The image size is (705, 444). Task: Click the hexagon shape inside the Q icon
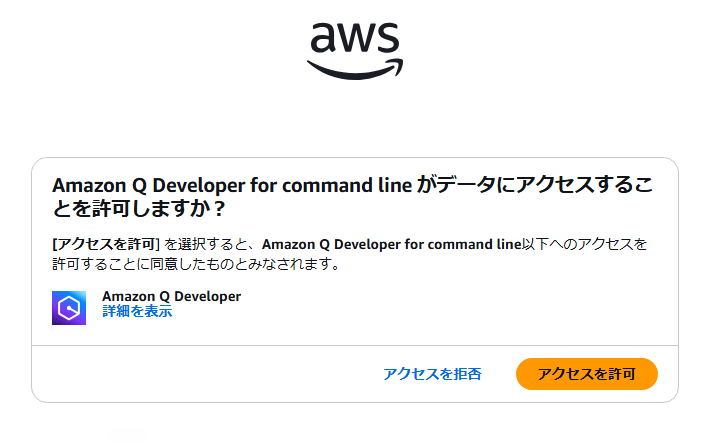tap(69, 308)
